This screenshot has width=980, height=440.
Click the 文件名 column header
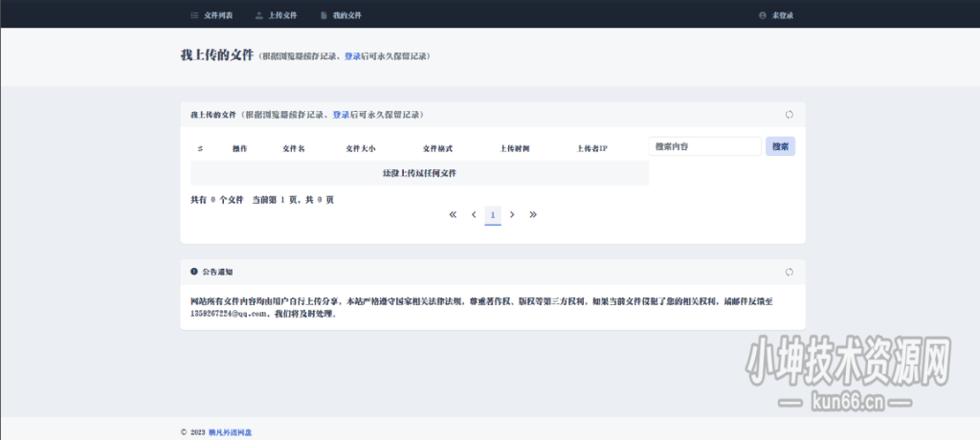294,149
